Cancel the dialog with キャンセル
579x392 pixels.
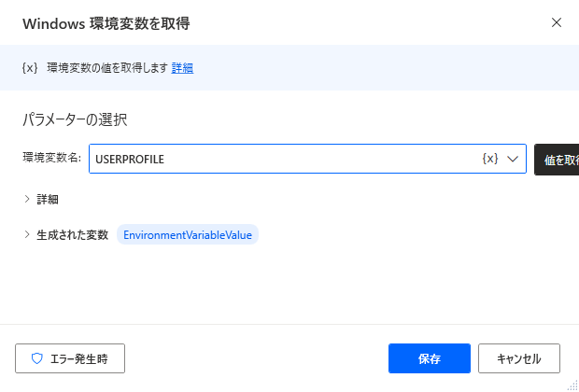(x=518, y=357)
